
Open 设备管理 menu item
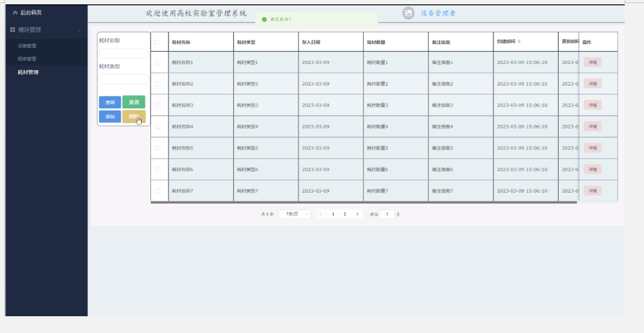coord(27,45)
